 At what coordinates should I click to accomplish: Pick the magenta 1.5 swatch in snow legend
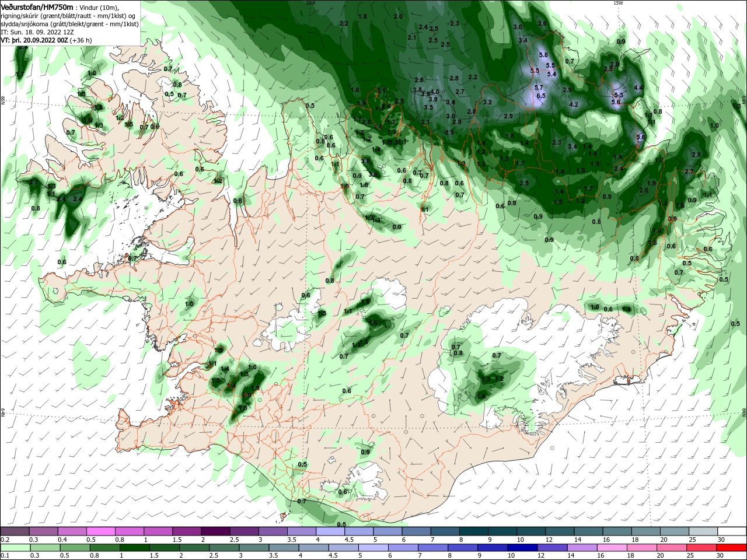click(187, 531)
